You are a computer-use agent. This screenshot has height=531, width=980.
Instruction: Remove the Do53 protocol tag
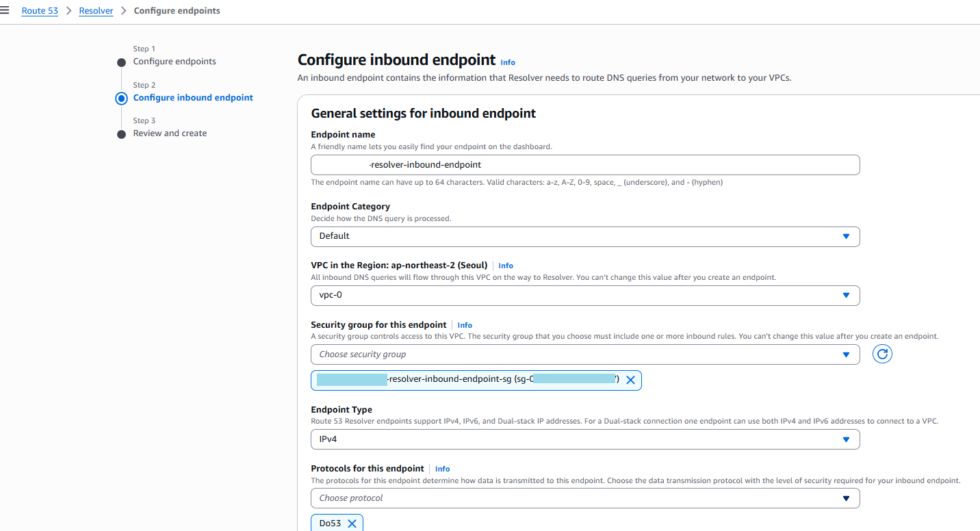tap(352, 523)
